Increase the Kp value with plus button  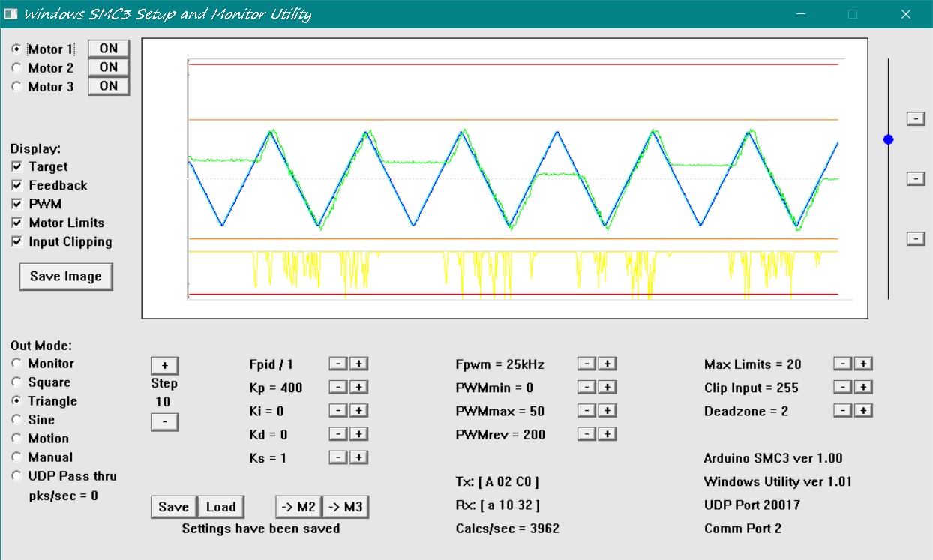pos(359,388)
